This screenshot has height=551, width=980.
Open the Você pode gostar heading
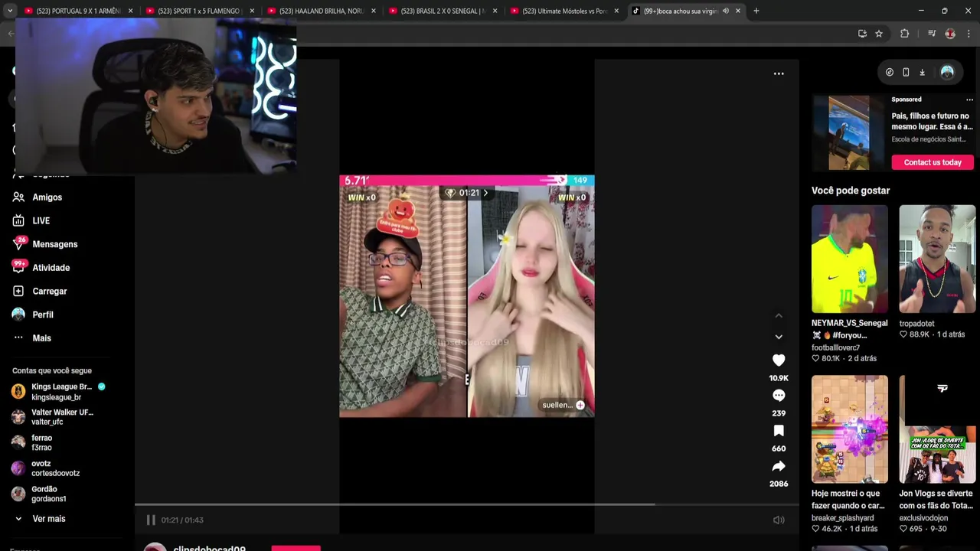(x=851, y=191)
